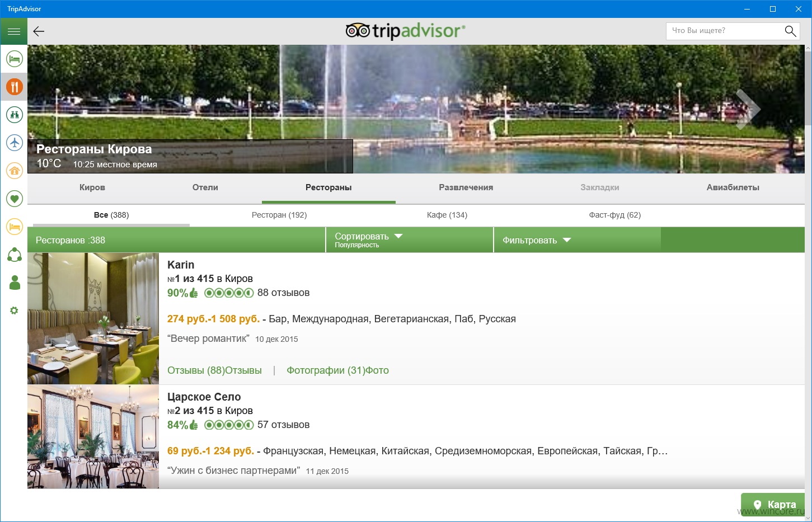812x522 pixels.
Task: Click the '“Вечер романтик”' review quote
Action: (208, 338)
